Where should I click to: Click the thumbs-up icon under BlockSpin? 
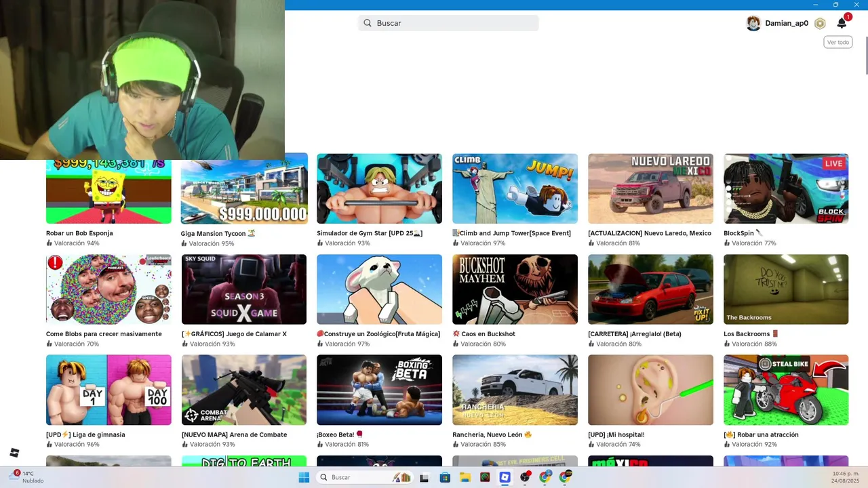coord(727,243)
